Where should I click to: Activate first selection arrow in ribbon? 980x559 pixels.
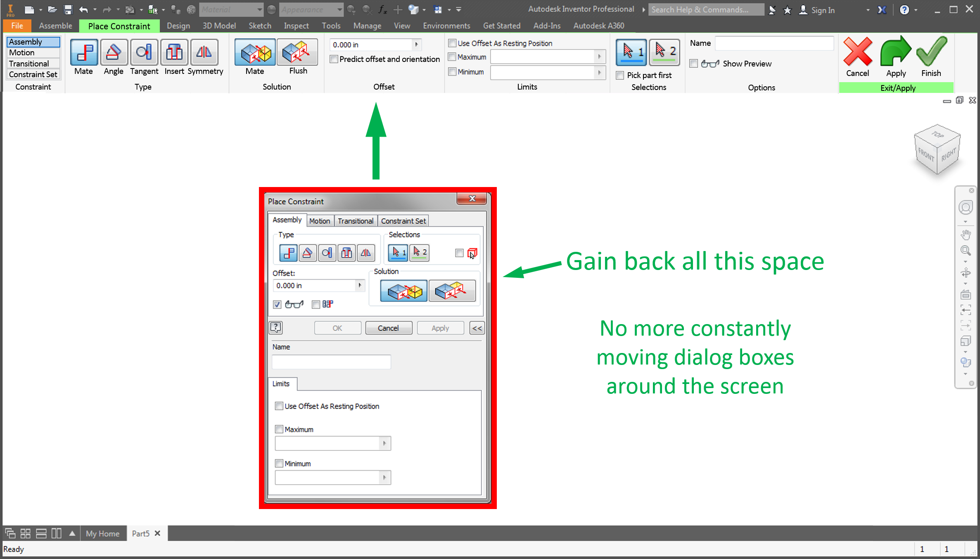pos(631,52)
